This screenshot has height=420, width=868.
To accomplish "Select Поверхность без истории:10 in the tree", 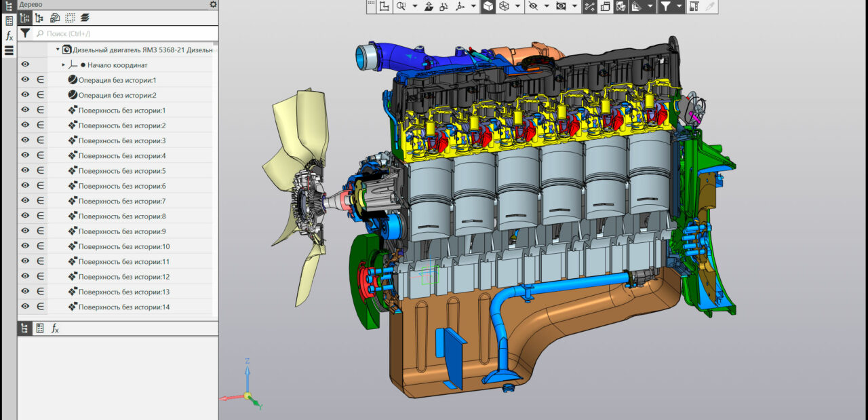I will (x=123, y=246).
